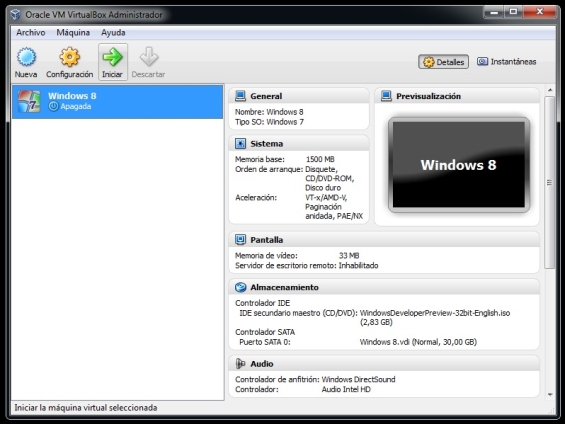Click the 'Audio Intel HD' controller value

(x=346, y=389)
